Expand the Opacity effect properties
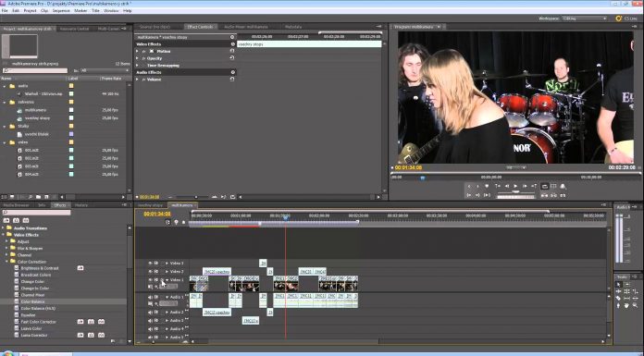The width and height of the screenshot is (644, 356). 138,58
